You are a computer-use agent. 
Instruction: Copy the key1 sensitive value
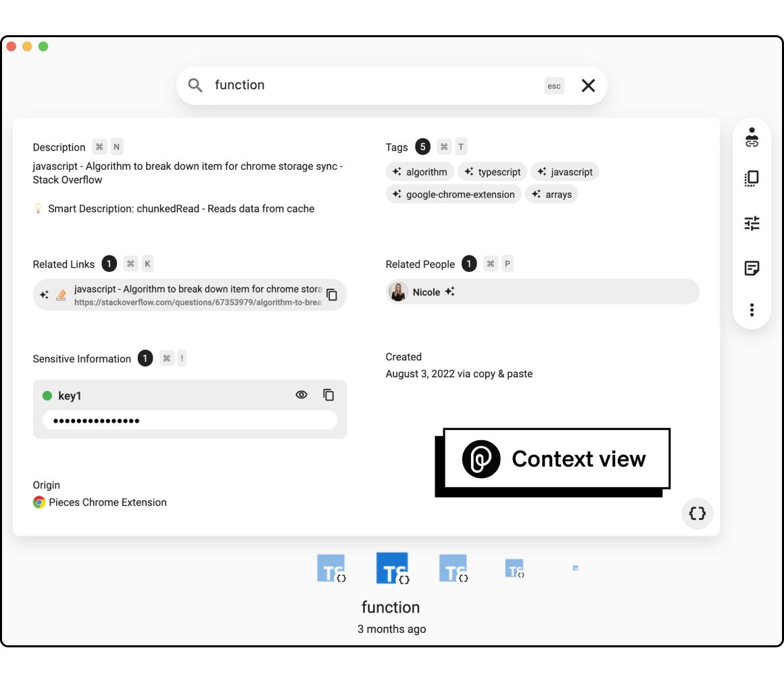coord(328,395)
